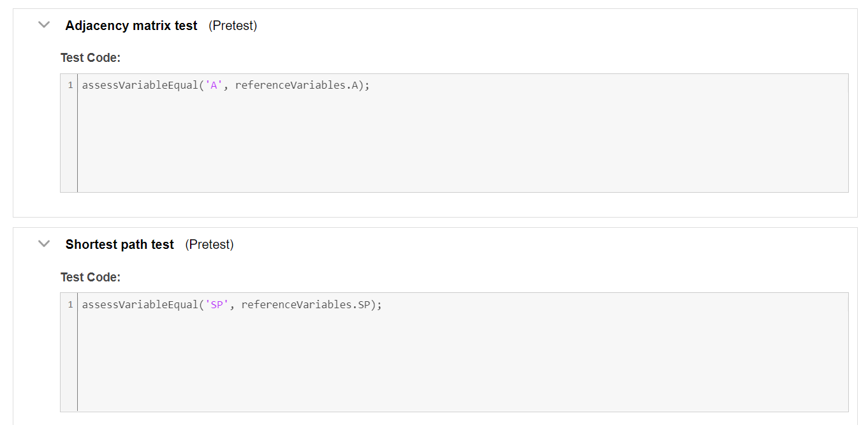Click referenceVariables.SP in the second editor

point(305,305)
